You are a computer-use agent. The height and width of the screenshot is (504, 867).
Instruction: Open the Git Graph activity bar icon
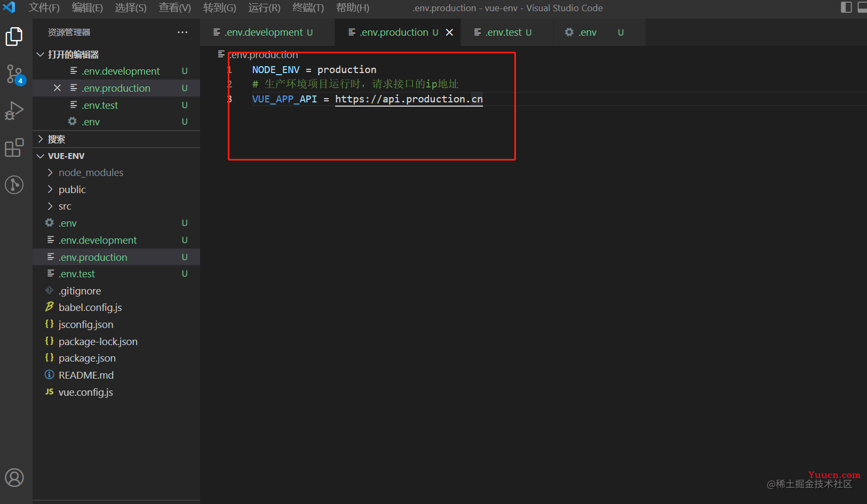[x=14, y=185]
